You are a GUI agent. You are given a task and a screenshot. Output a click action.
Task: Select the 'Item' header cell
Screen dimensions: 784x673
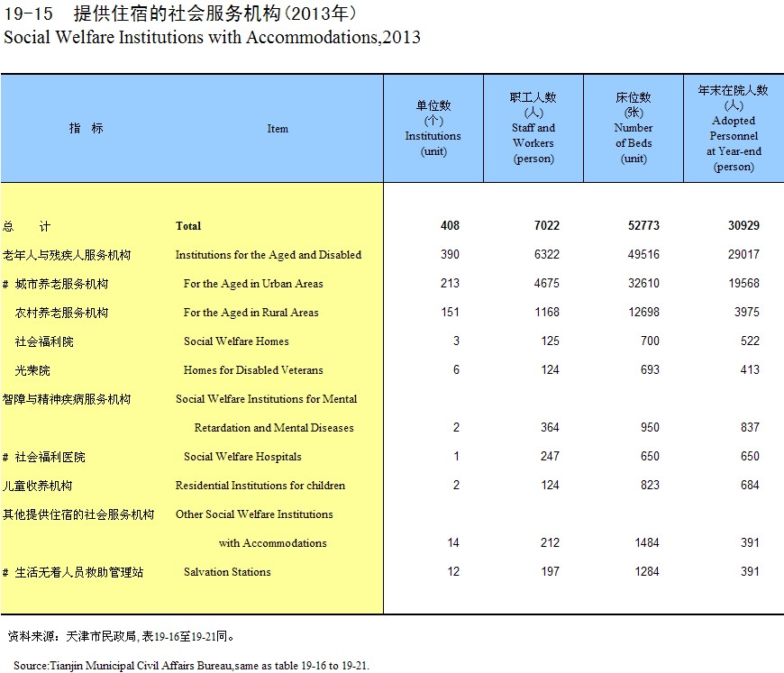tap(278, 129)
